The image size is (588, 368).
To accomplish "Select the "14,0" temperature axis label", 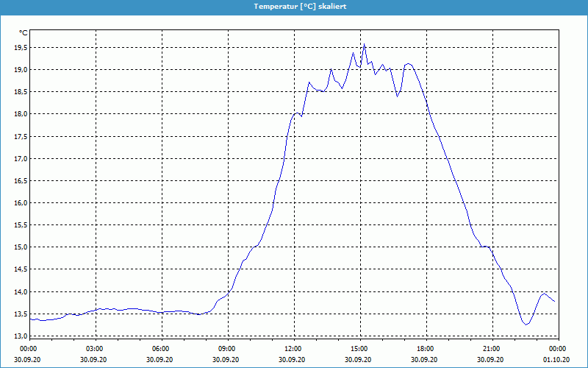I will [21, 292].
